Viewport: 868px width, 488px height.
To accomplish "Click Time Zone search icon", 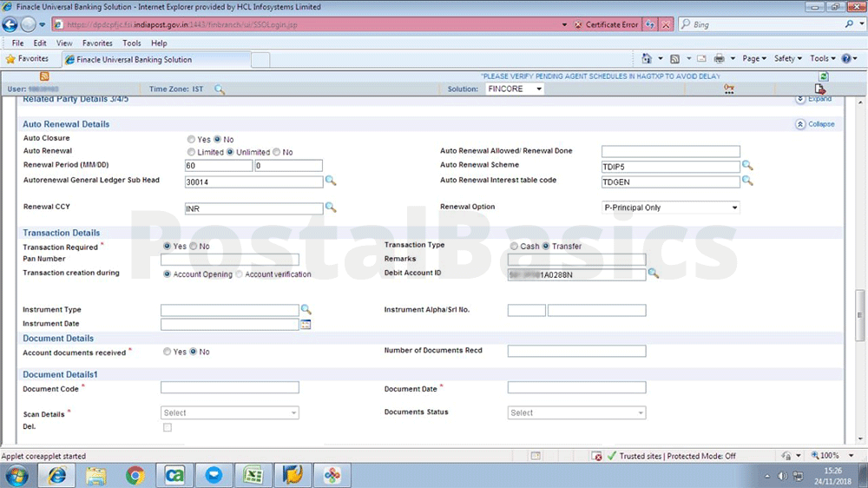I will [x=220, y=89].
